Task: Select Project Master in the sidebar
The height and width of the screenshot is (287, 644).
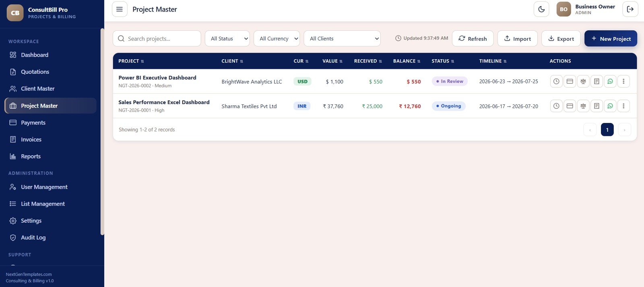Action: pyautogui.click(x=50, y=106)
